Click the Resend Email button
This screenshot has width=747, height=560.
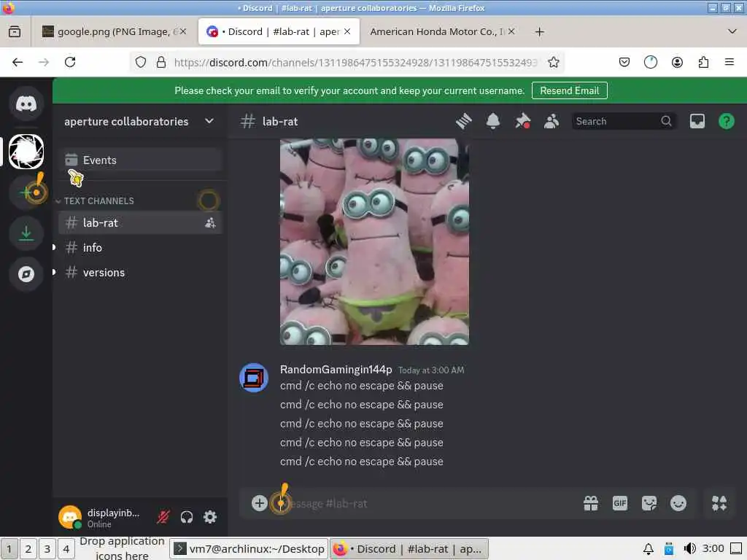[569, 90]
